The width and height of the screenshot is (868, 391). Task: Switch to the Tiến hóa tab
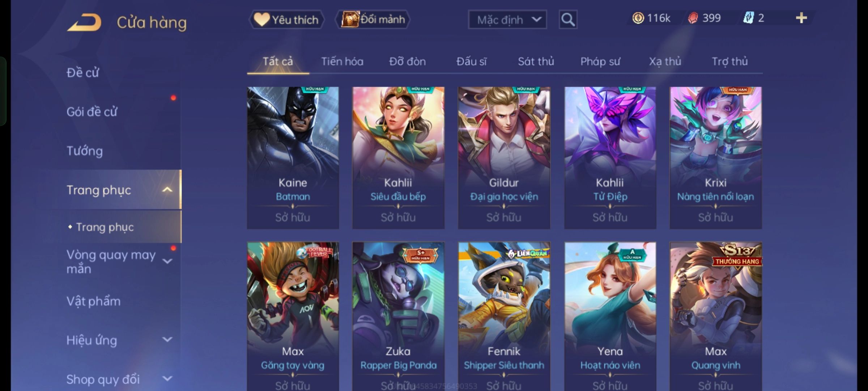[x=342, y=62]
